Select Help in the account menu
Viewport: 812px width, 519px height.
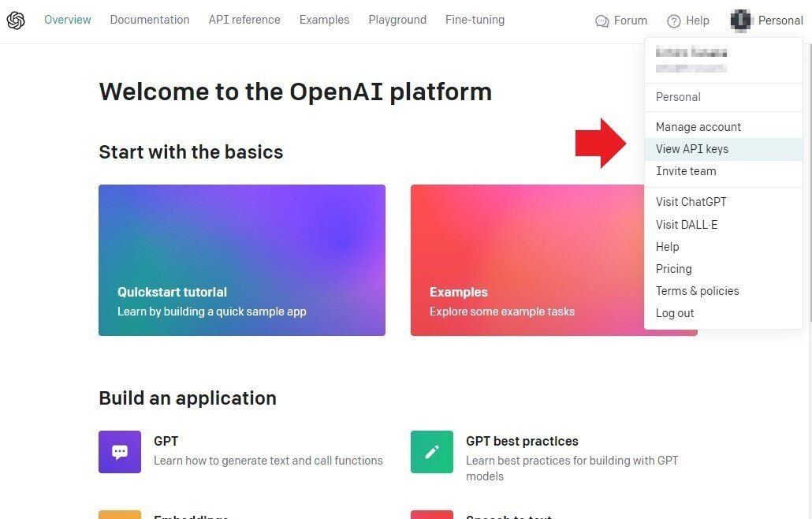point(724,247)
